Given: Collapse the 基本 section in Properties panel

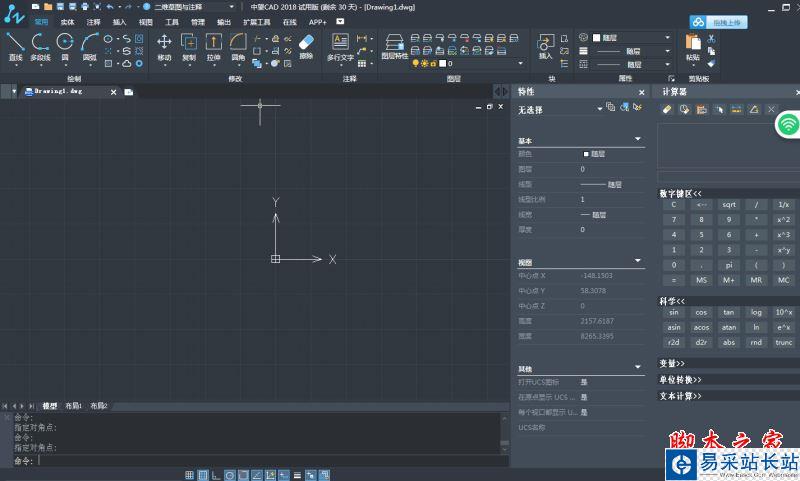Looking at the screenshot, I should pos(637,139).
